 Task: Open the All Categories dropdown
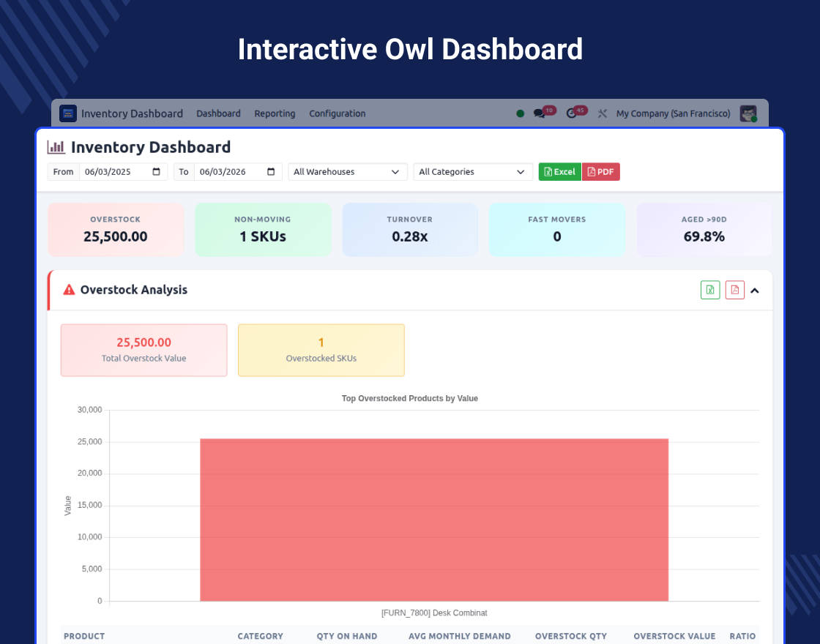(x=473, y=171)
